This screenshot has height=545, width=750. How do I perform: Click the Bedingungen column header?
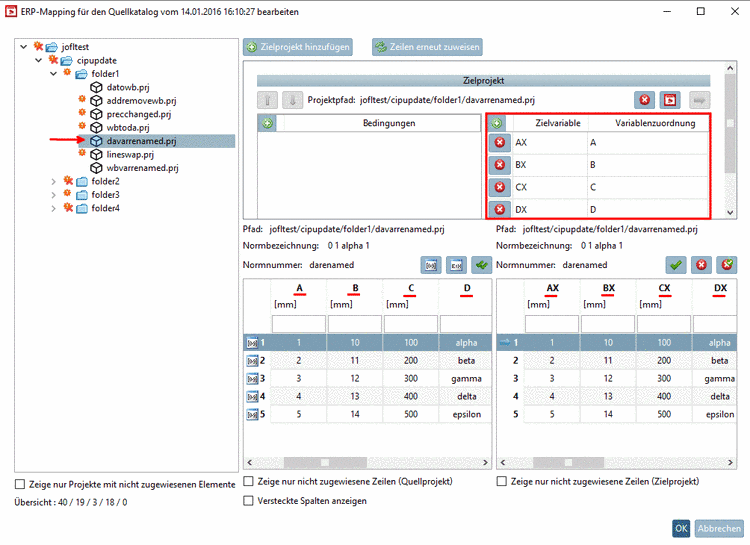pyautogui.click(x=389, y=123)
